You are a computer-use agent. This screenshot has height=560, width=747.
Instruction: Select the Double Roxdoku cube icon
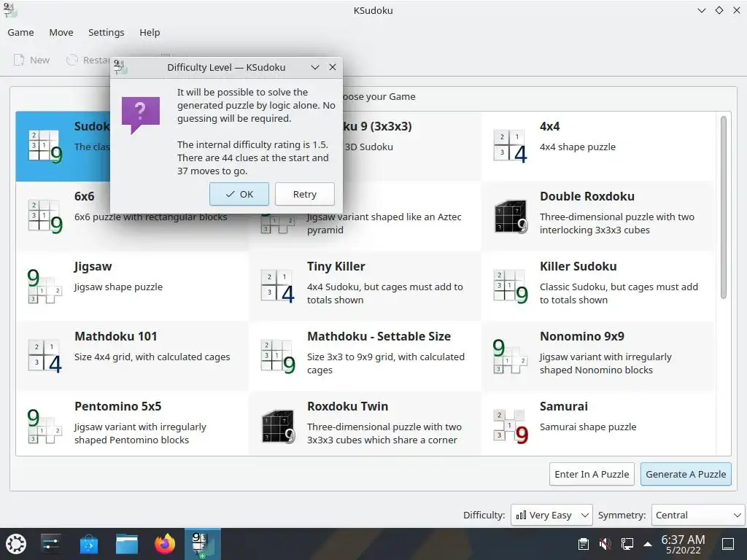(511, 216)
